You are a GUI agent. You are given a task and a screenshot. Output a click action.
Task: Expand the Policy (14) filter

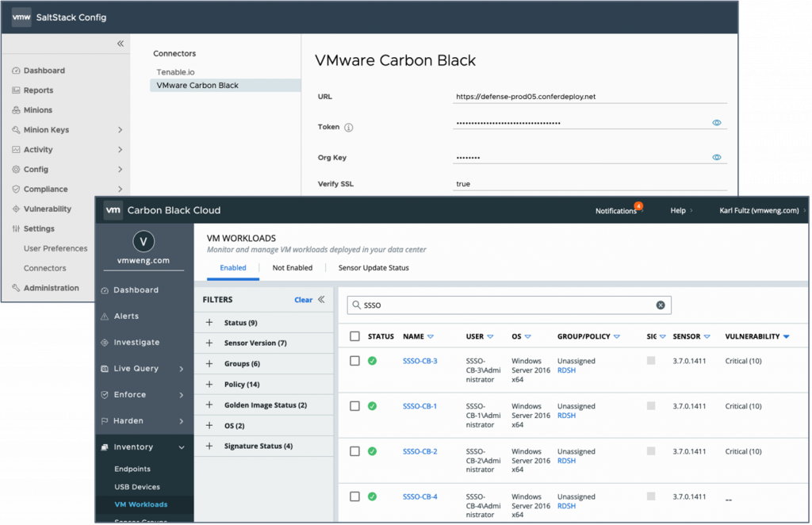[209, 384]
